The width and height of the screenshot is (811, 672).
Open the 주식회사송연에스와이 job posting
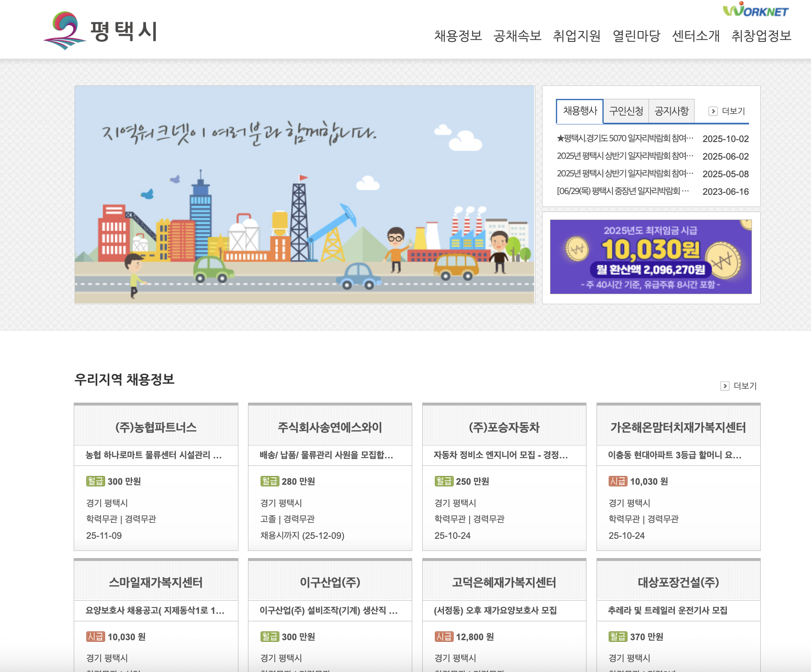click(x=330, y=428)
